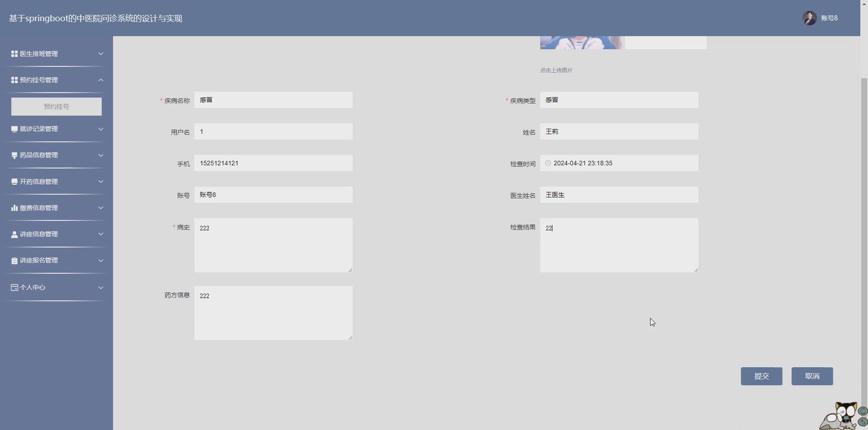
Task: Open the 检查时间 datetime picker field
Action: tap(619, 163)
